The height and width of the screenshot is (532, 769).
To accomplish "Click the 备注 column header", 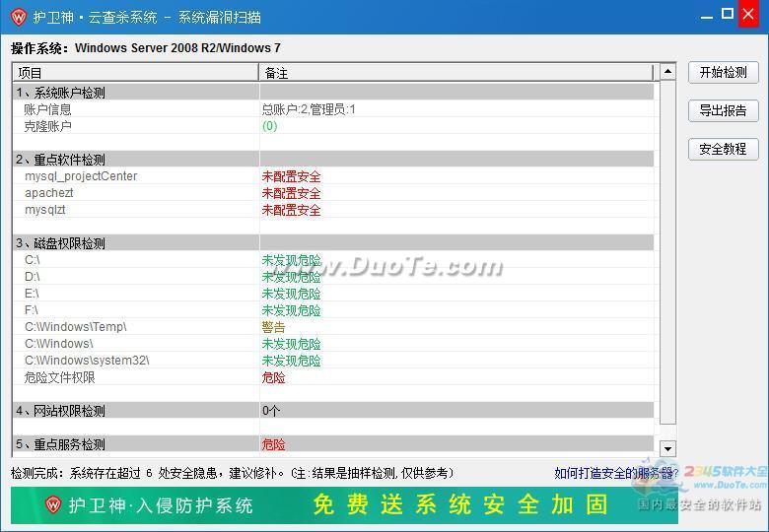I will click(x=455, y=73).
